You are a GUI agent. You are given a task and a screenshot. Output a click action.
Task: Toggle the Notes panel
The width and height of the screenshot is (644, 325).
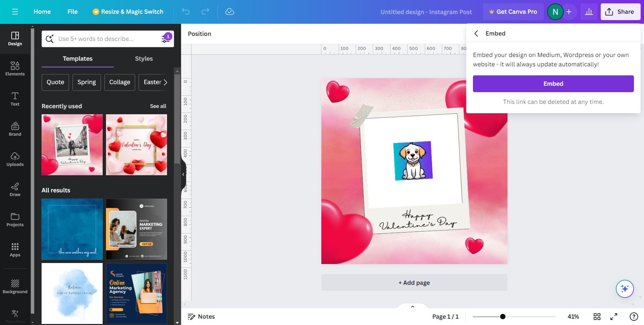pos(201,317)
